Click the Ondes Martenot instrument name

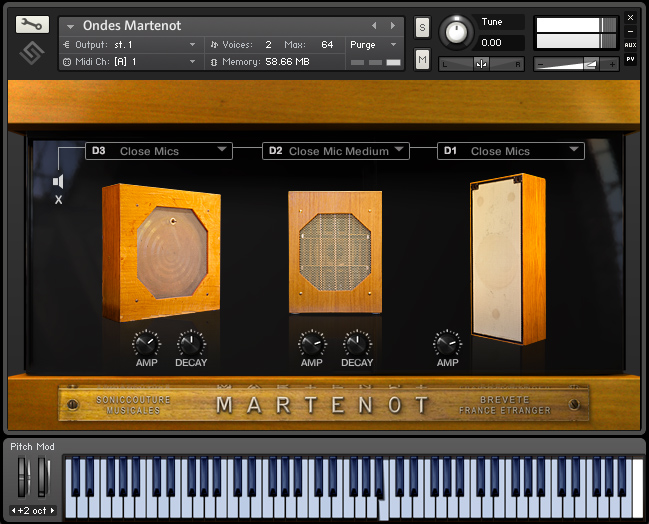tap(132, 26)
